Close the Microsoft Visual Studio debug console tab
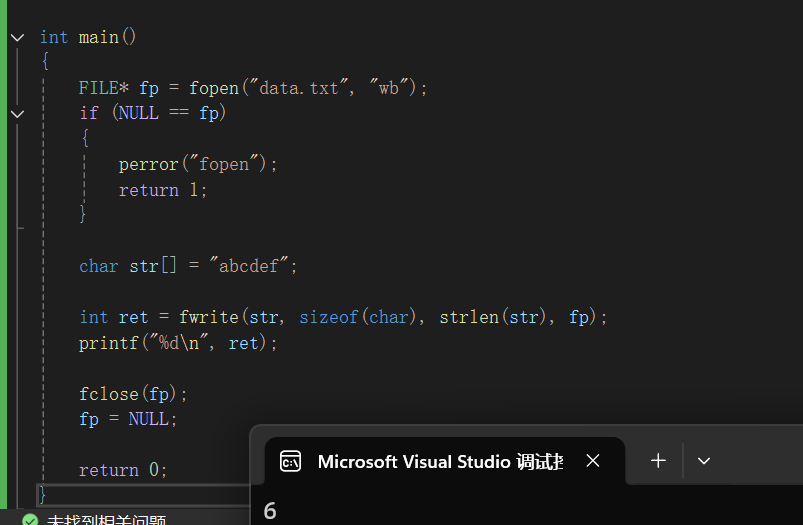Screen dimensions: 803x525 [593, 461]
